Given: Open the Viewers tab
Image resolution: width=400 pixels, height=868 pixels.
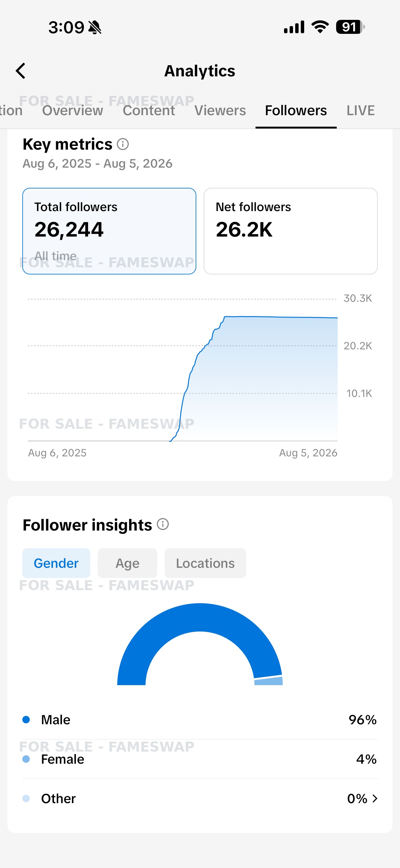Looking at the screenshot, I should (x=220, y=111).
